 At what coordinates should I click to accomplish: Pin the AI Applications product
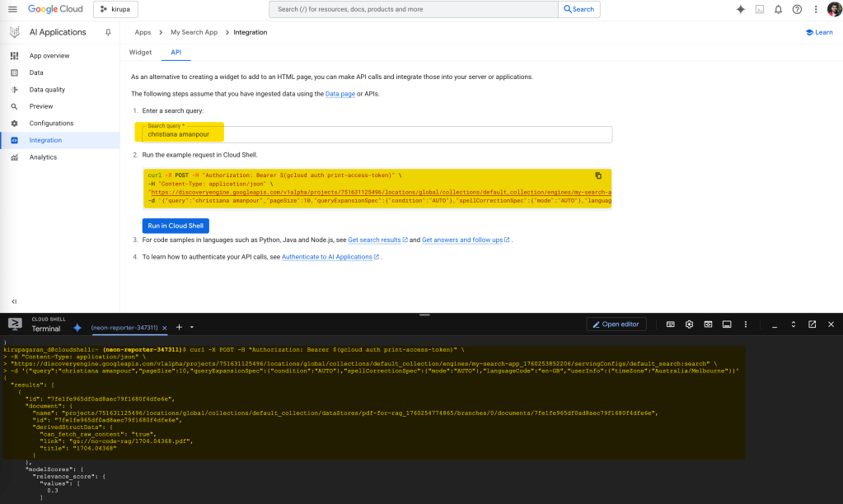tap(108, 32)
